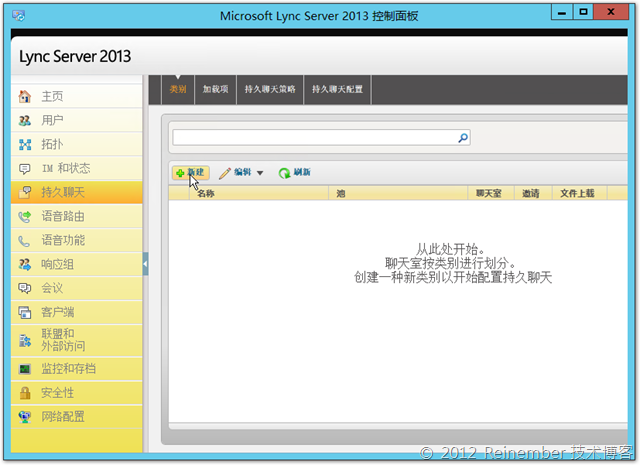The image size is (640, 465).
Task: Click in the category search field
Action: point(316,138)
